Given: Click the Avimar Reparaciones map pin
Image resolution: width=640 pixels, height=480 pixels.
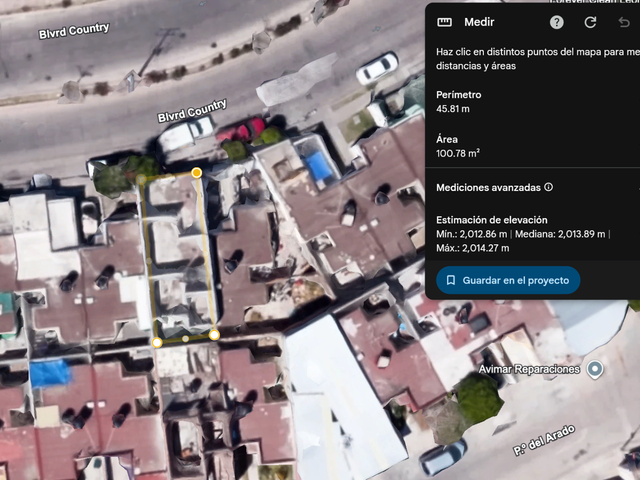Looking at the screenshot, I should pyautogui.click(x=595, y=369).
